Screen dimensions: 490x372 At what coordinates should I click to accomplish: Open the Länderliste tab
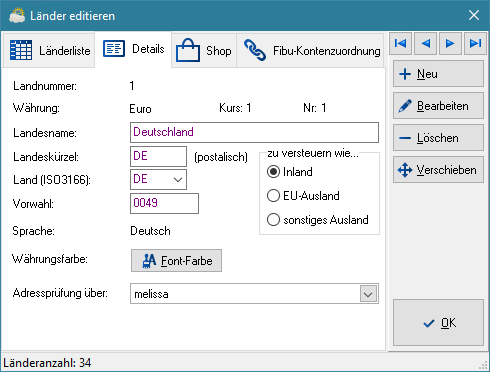(49, 51)
